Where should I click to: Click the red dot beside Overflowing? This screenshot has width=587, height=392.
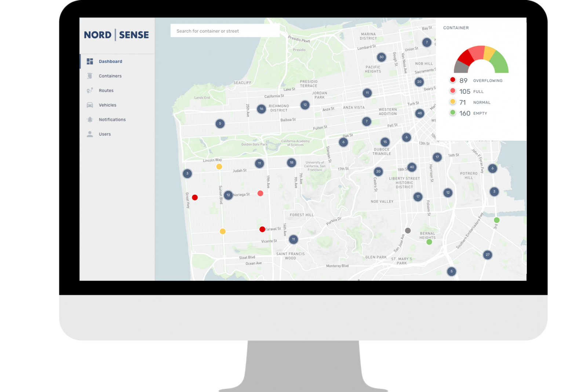tap(453, 80)
